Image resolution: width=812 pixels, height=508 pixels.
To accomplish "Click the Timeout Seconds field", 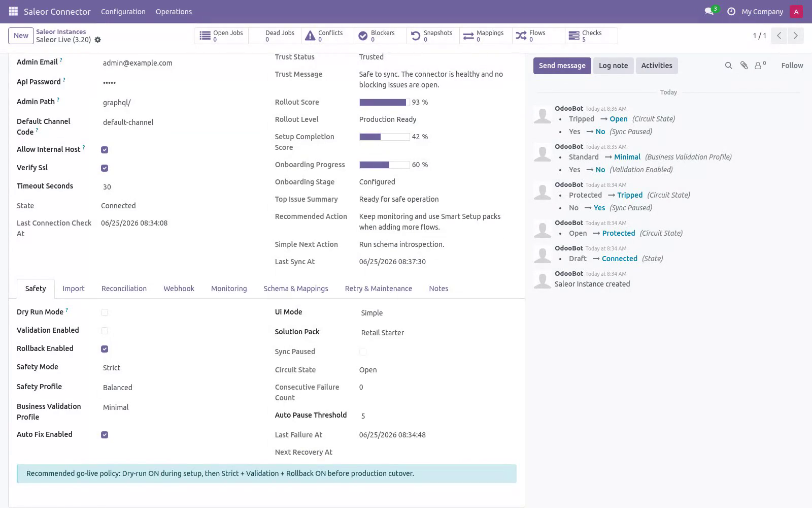I will coord(180,187).
